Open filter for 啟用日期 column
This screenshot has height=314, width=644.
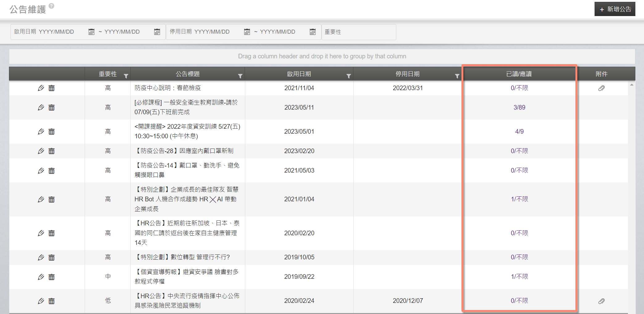point(348,76)
